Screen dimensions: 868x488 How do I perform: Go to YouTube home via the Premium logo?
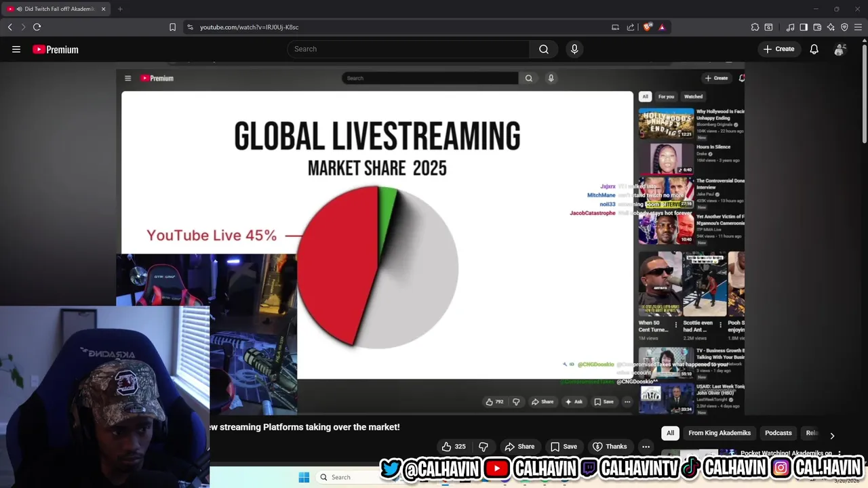point(56,49)
